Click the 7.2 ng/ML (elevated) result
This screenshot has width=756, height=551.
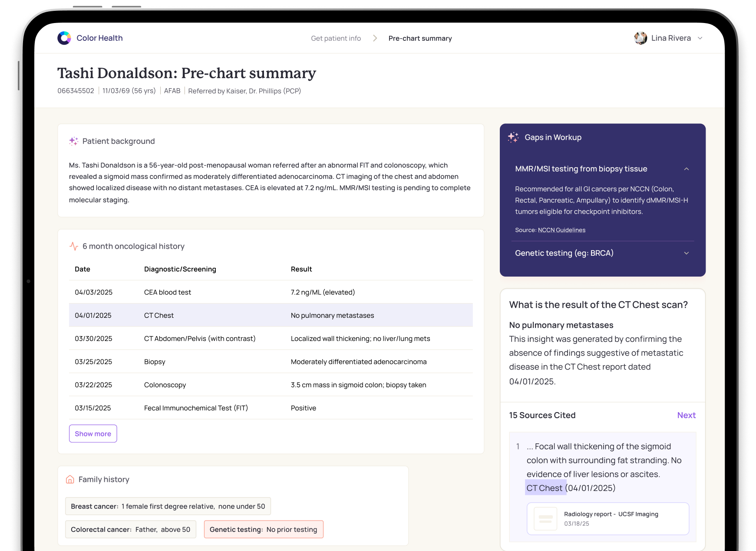click(x=323, y=292)
